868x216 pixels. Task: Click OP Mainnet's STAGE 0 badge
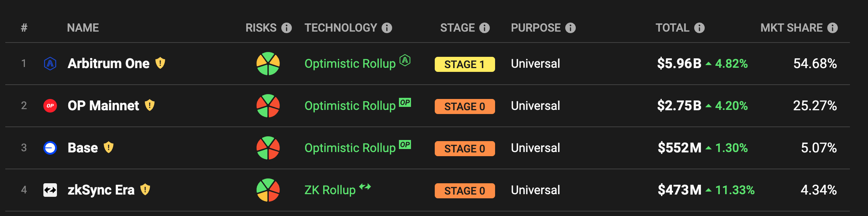coord(465,106)
